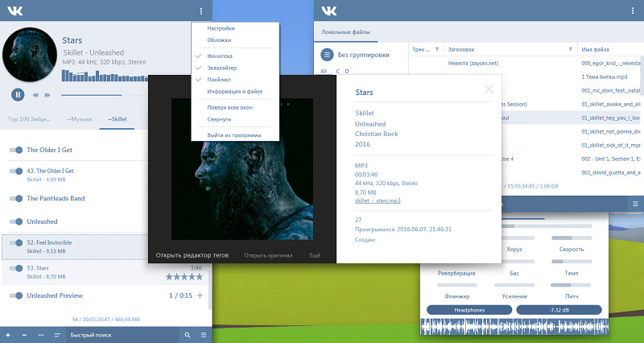644x343 pixels.
Task: Click Ещё under the album cover
Action: coord(315,255)
